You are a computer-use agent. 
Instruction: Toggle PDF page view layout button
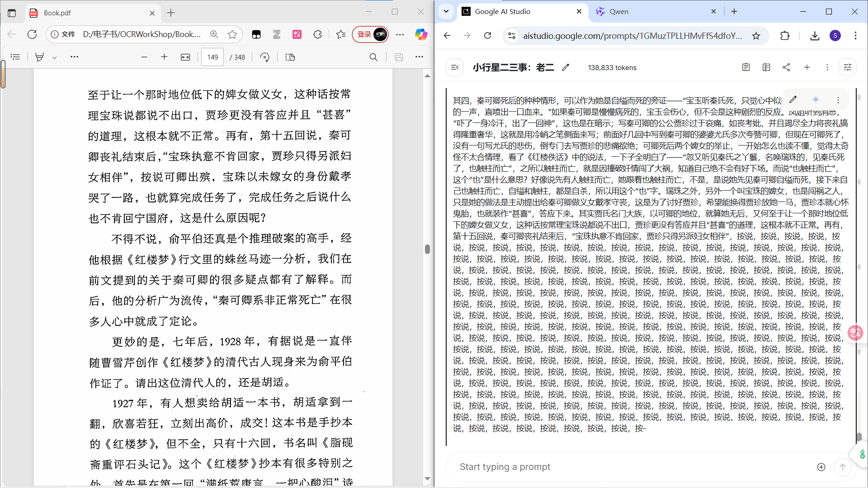point(290,57)
